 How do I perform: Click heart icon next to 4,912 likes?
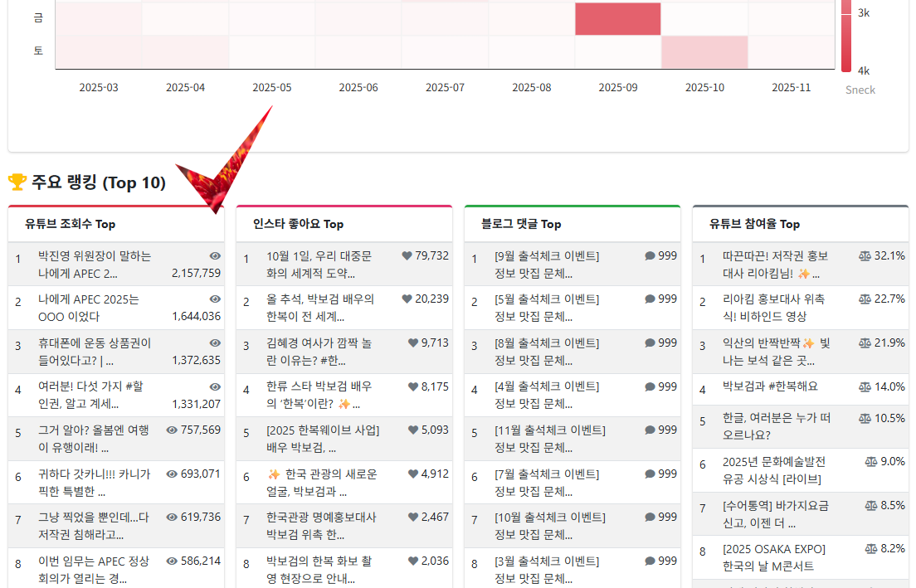pos(412,474)
